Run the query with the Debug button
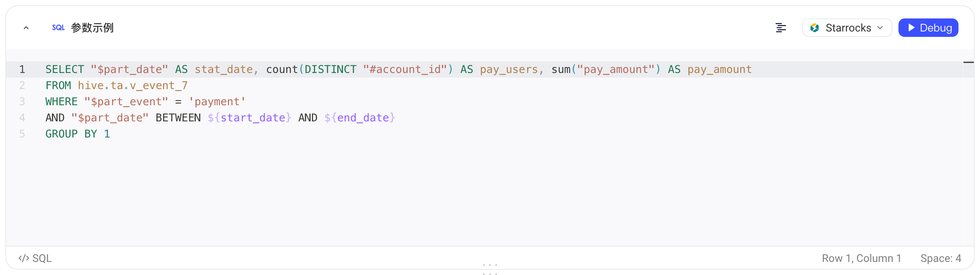This screenshot has height=275, width=980. coord(928,28)
